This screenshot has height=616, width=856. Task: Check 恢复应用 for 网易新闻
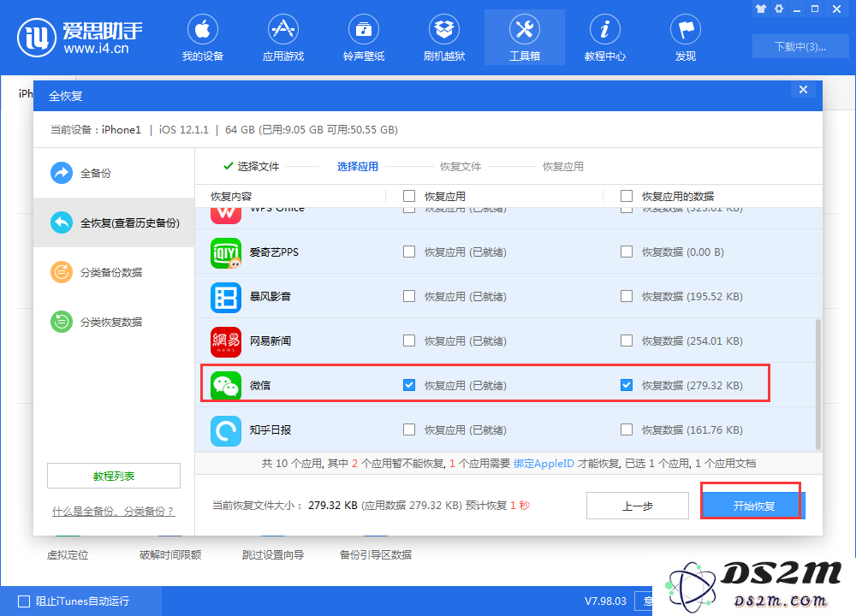409,341
